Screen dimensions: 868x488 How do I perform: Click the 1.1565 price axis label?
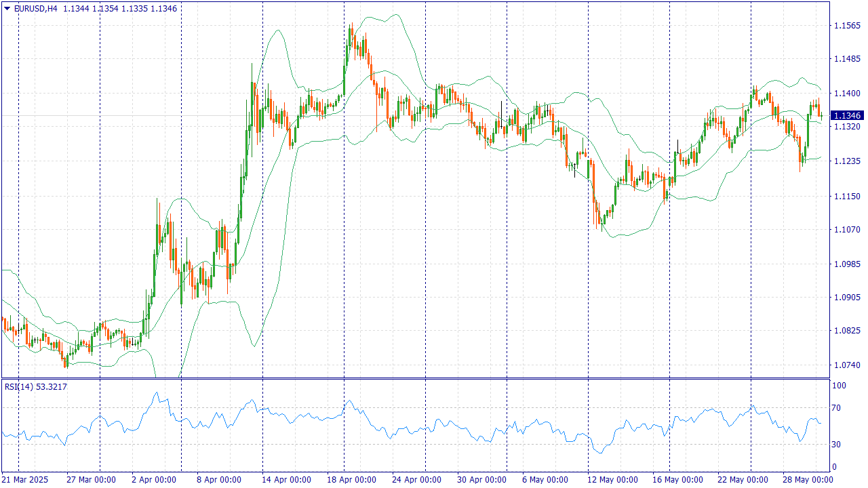[x=848, y=26]
